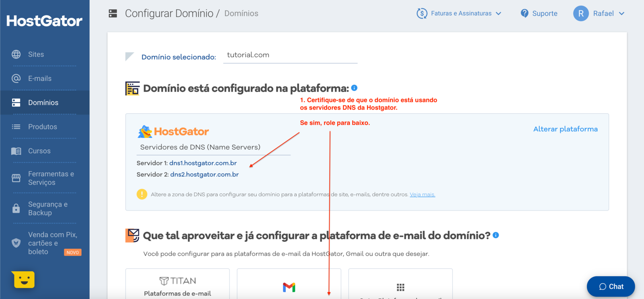Click Servidores de DNS (Name Servers) label

[x=200, y=147]
